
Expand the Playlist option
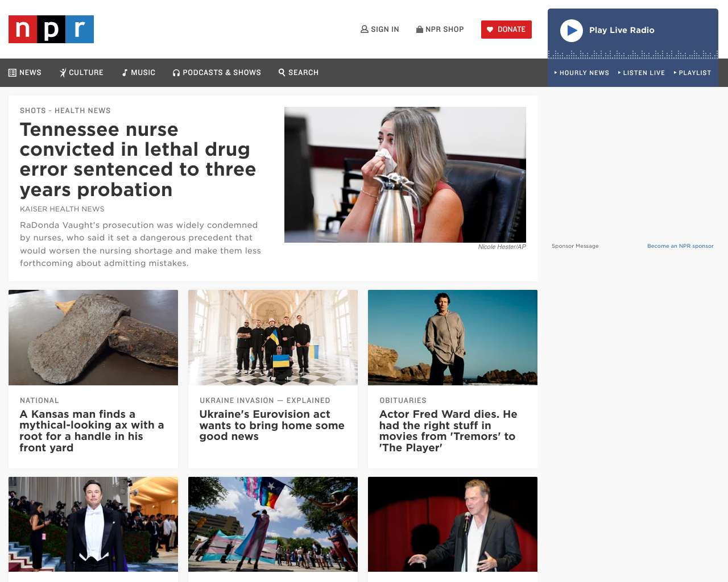693,73
